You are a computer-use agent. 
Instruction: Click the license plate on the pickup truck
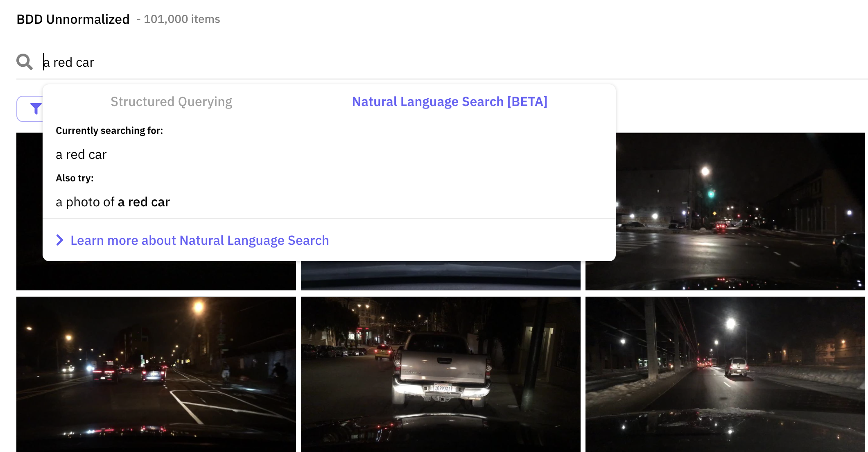click(442, 388)
